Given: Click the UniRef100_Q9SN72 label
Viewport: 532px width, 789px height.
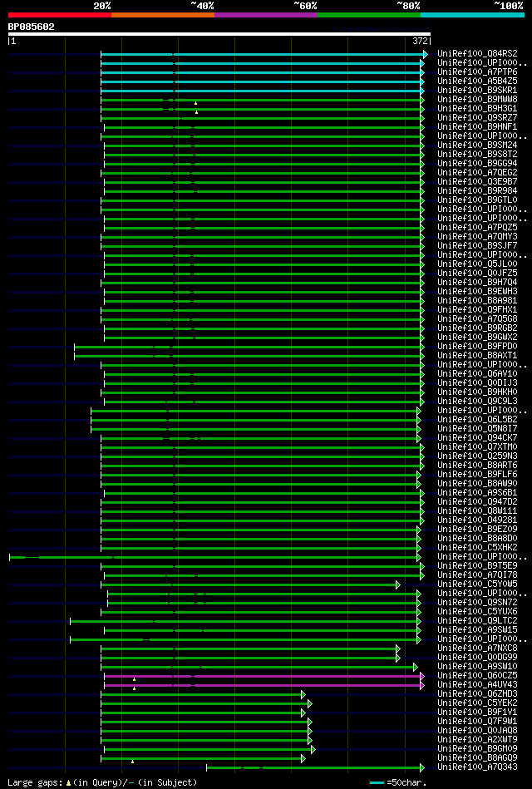Looking at the screenshot, I should pos(477,603).
